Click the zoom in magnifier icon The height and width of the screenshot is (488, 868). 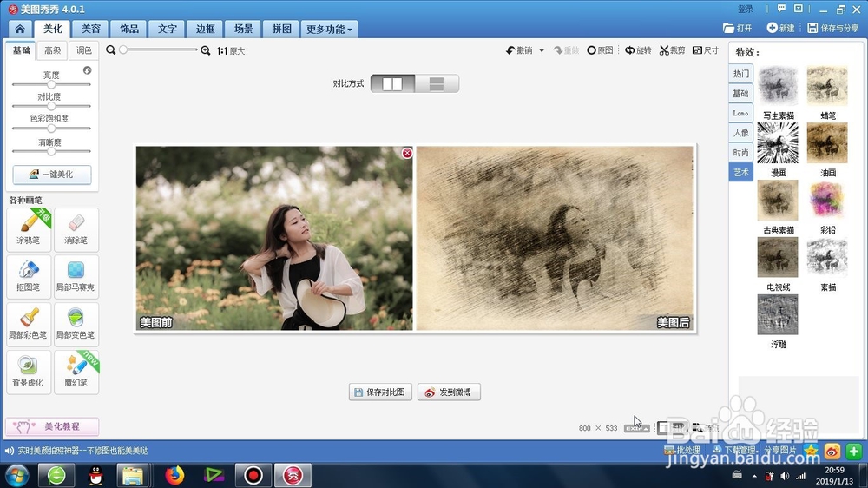[x=206, y=50]
